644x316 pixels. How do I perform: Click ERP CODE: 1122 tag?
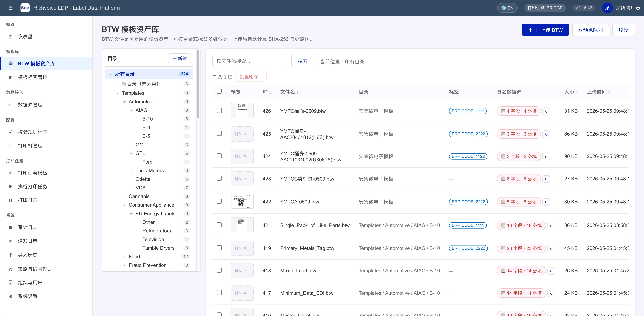coord(468,156)
